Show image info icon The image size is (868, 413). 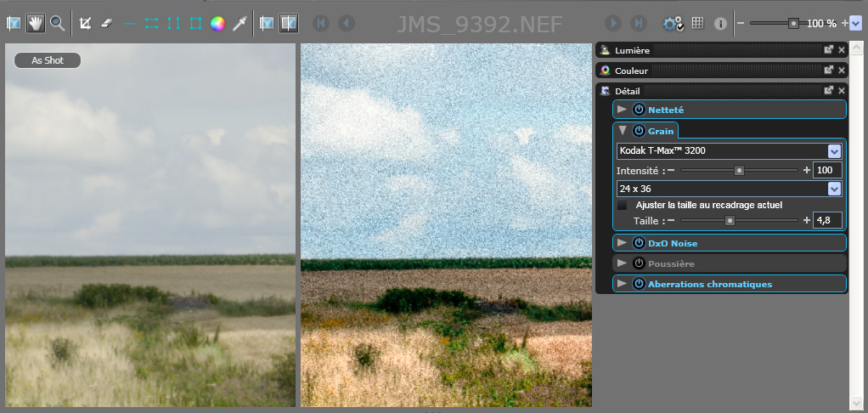[x=720, y=24]
